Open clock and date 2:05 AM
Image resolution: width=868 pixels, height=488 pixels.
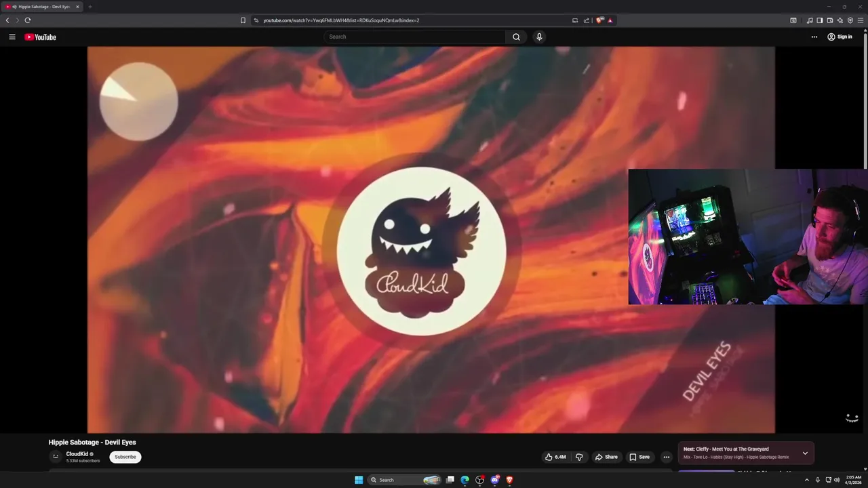[853, 480]
